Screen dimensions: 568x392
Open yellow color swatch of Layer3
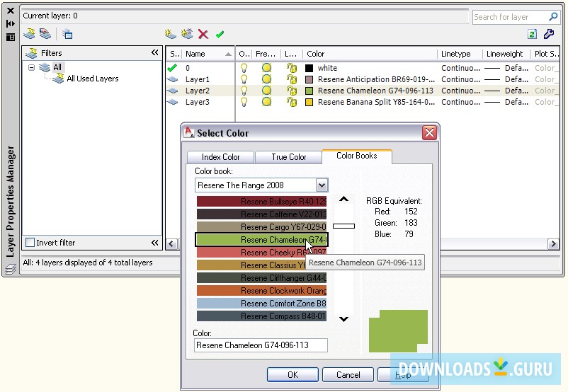click(x=309, y=102)
